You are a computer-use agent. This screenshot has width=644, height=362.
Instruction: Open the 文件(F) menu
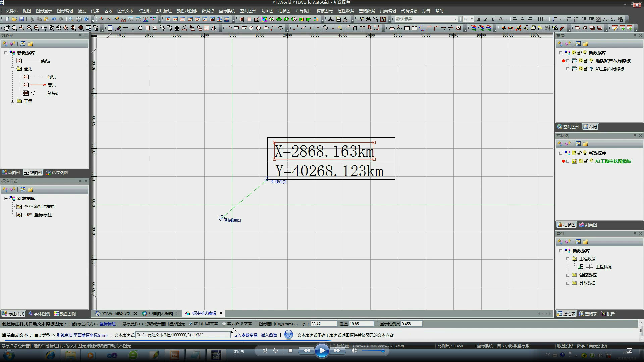(x=12, y=11)
